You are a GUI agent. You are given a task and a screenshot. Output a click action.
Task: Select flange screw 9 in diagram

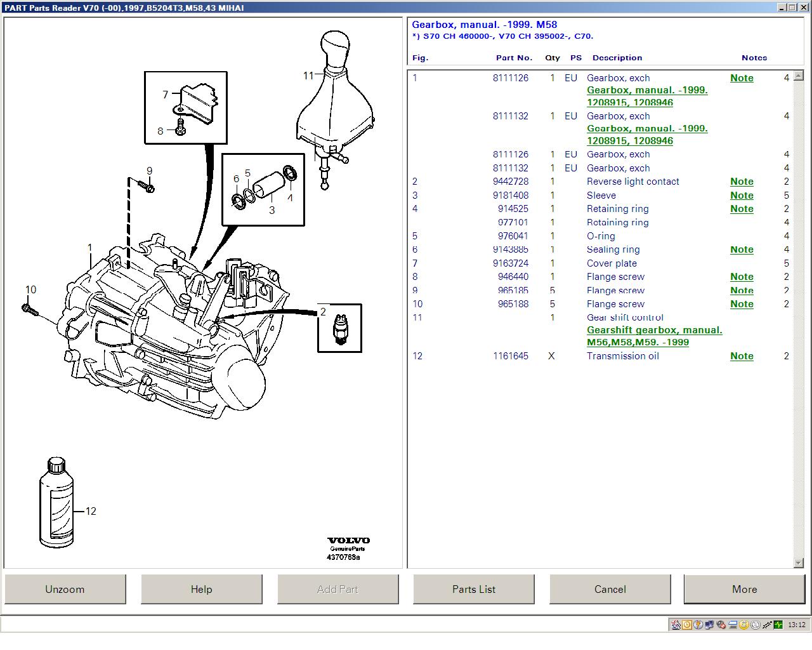146,186
